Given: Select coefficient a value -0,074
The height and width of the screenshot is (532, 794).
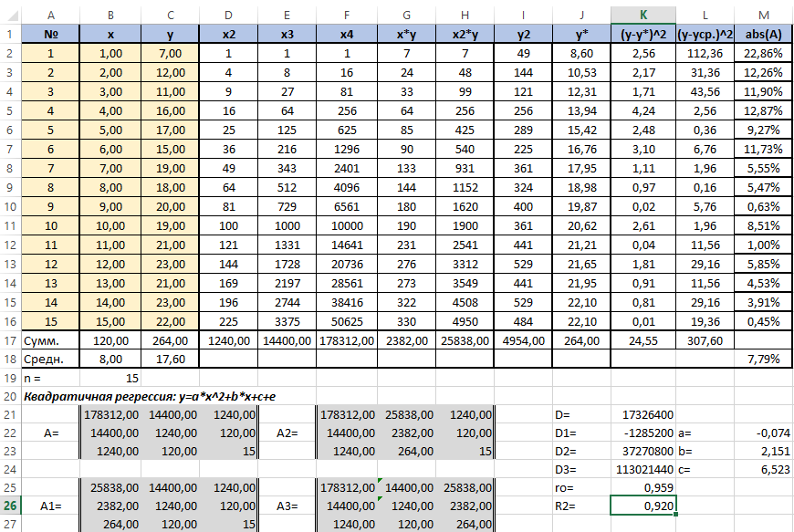Looking at the screenshot, I should click(x=763, y=433).
